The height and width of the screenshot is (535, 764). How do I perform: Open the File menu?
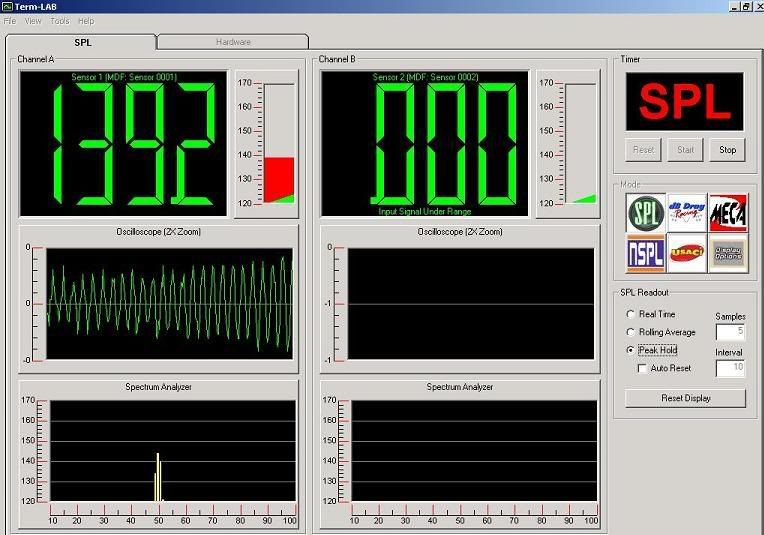[10, 20]
